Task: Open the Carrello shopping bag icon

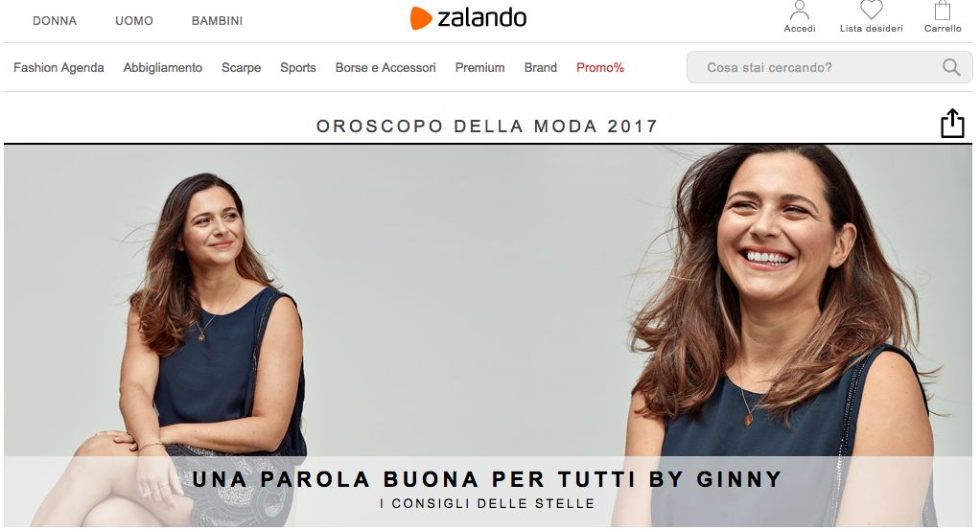Action: click(x=943, y=11)
